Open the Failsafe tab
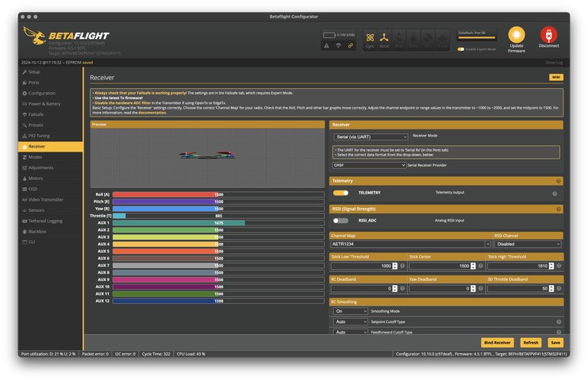Viewport: 588px width, 381px height. (50, 114)
